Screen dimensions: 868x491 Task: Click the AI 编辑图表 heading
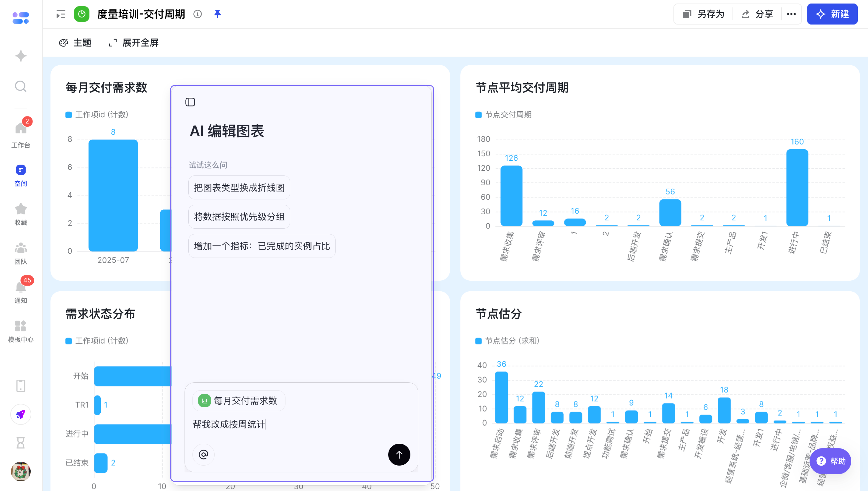pos(227,131)
